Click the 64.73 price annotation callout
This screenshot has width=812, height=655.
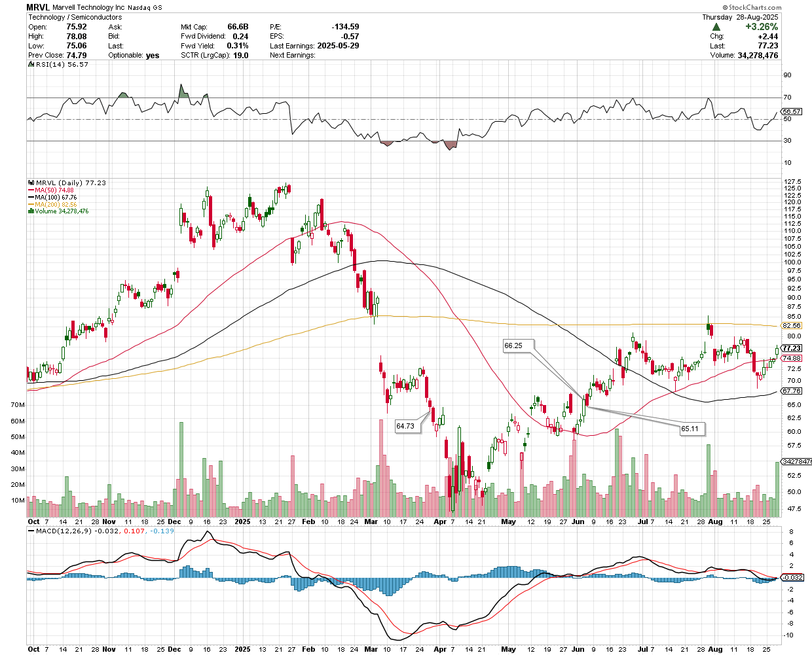pyautogui.click(x=409, y=426)
